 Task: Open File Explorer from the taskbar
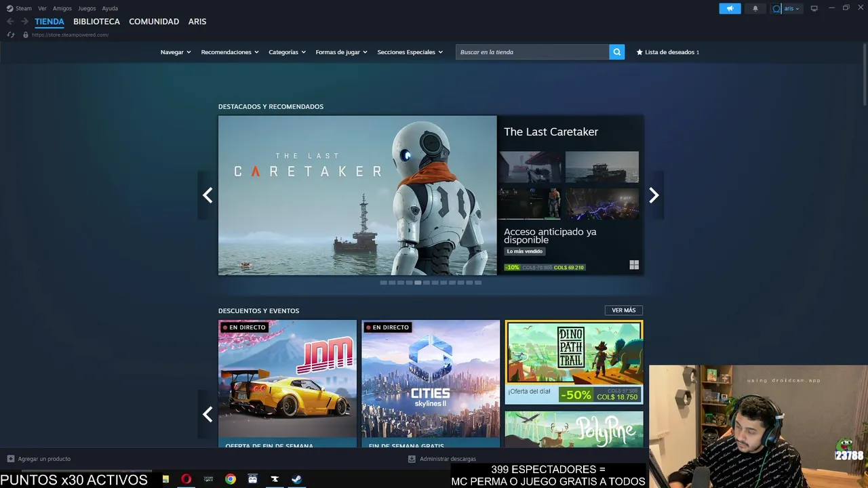(165, 479)
